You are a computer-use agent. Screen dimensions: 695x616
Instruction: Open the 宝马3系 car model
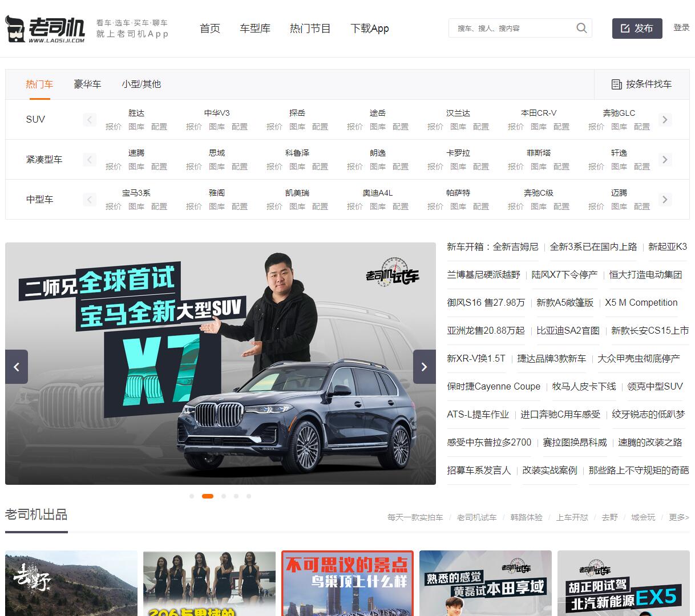(x=136, y=193)
